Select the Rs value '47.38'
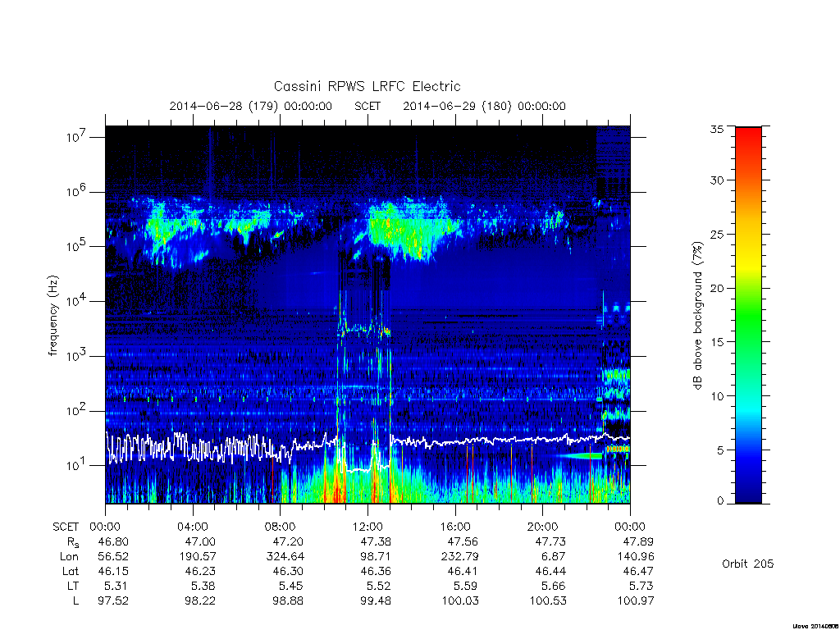 (376, 541)
